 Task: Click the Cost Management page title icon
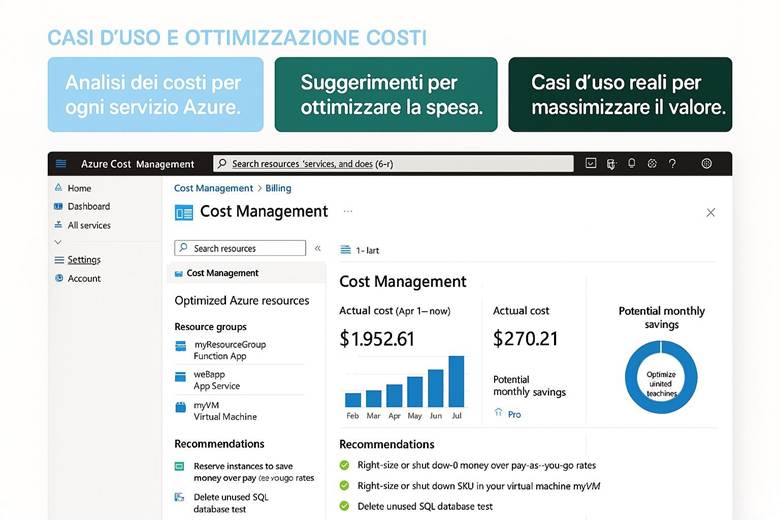[184, 212]
